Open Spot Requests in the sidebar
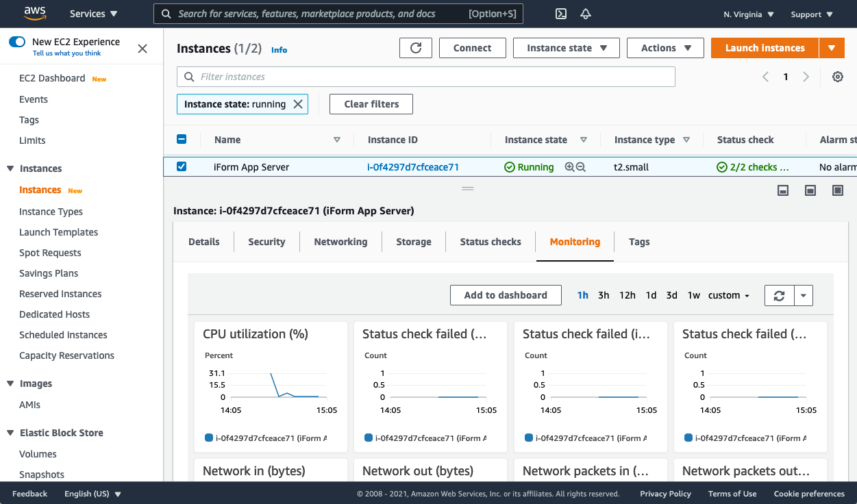This screenshot has height=504, width=857. pyautogui.click(x=50, y=253)
